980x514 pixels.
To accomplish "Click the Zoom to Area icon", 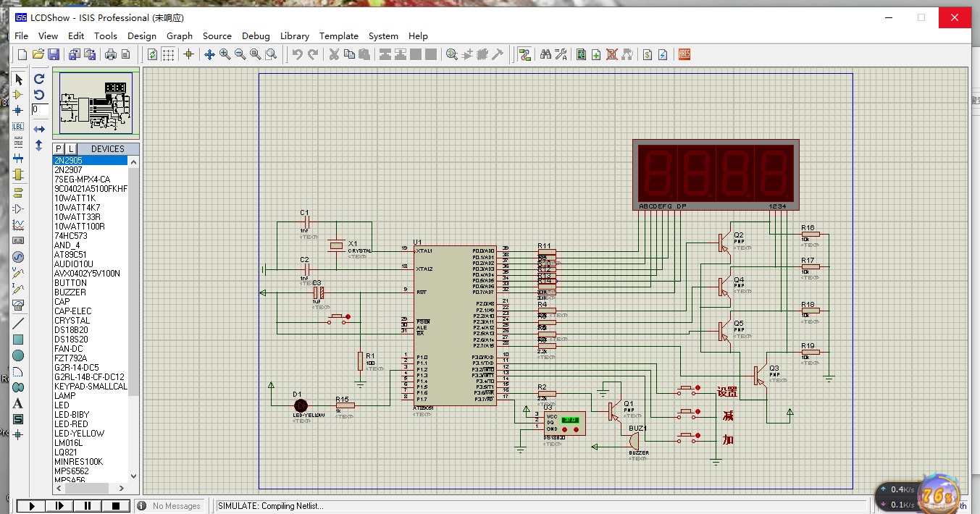I will click(271, 54).
